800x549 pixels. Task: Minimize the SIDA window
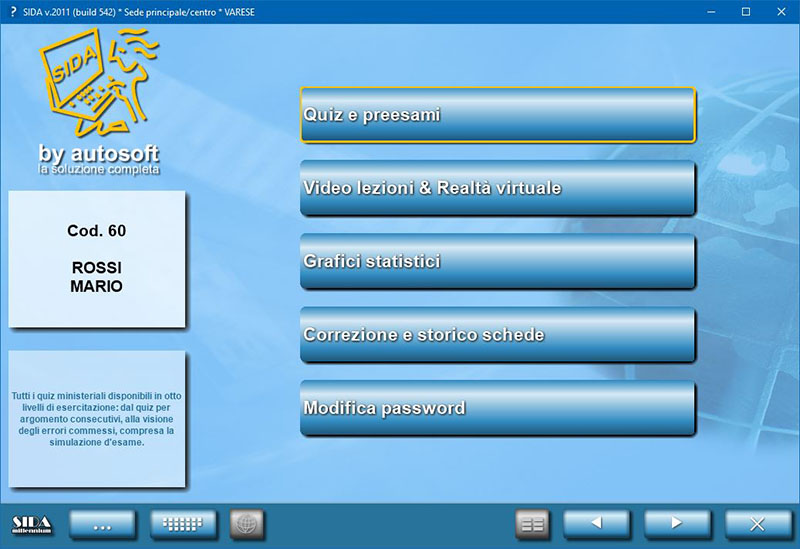709,12
